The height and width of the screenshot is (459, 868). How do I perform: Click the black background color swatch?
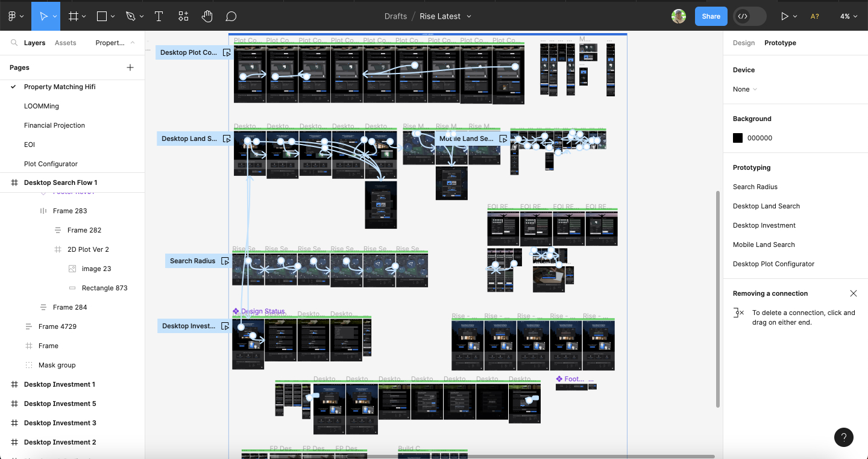(738, 138)
